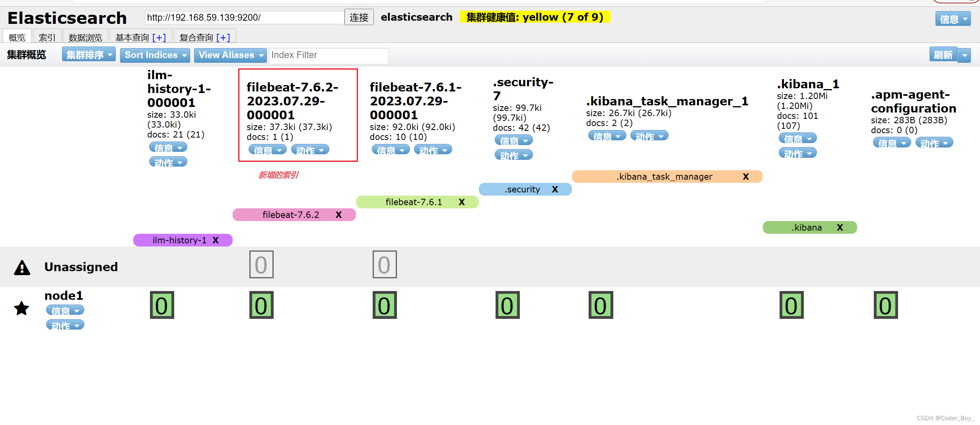
Task: Open 信息 menu for .kibana_1 index
Action: pyautogui.click(x=797, y=138)
